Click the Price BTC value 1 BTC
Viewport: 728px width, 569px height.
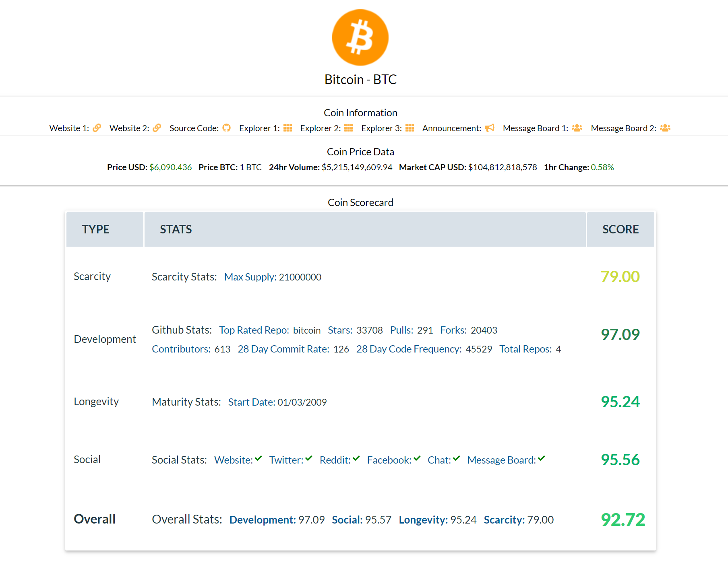point(251,167)
